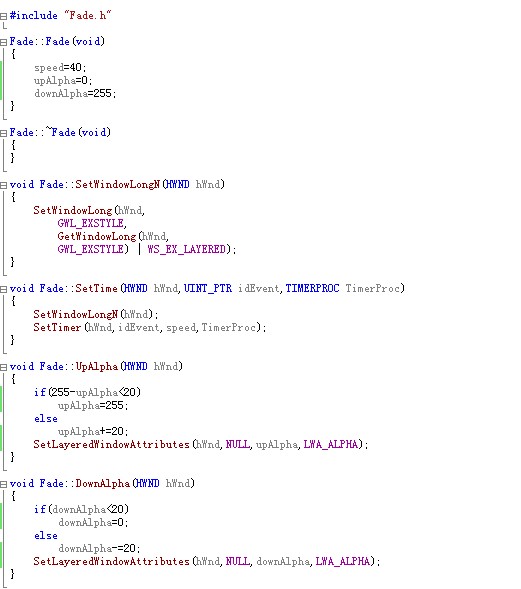521x589 pixels.
Task: Click the upAlpha=255; assignment
Action: pos(93,405)
